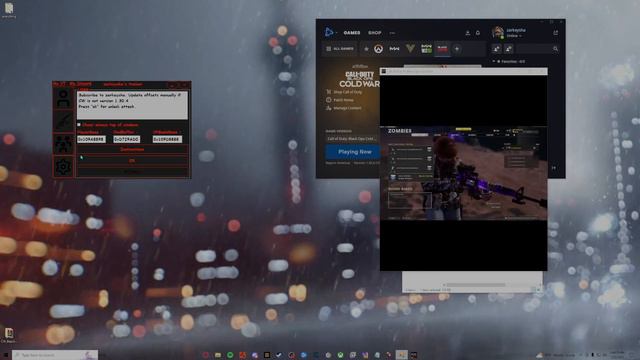Open File Explorer from the taskbar
Image resolution: width=640 pixels, height=360 pixels.
tap(218, 355)
